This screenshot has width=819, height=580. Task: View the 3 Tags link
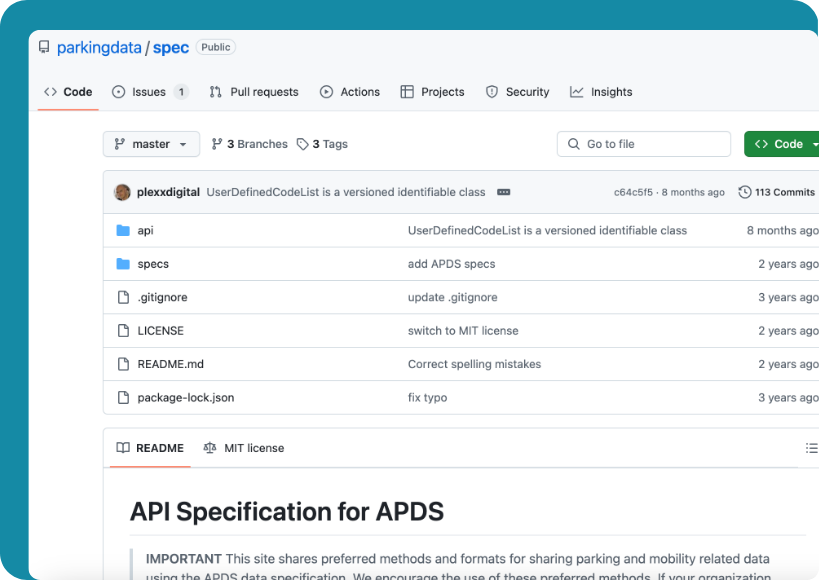(x=322, y=144)
